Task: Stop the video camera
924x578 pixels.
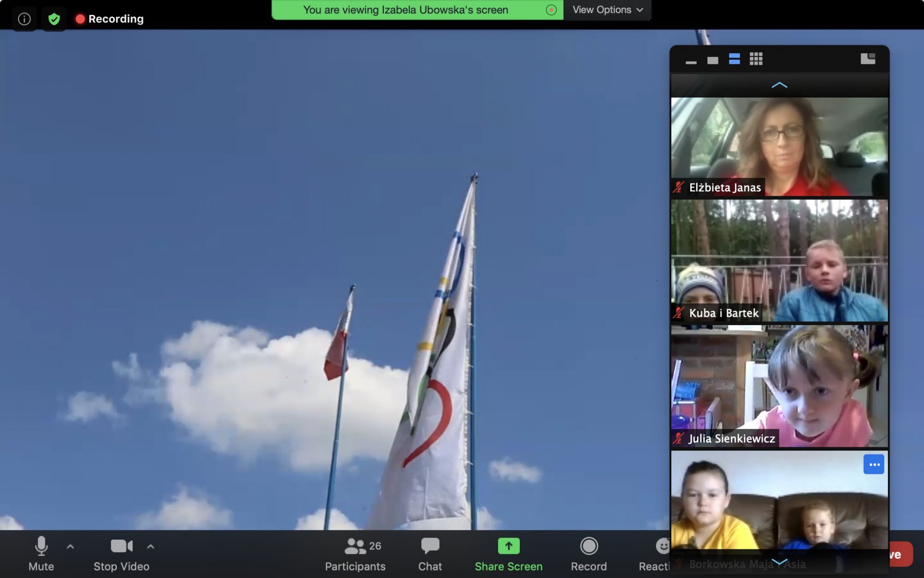Action: (x=122, y=554)
